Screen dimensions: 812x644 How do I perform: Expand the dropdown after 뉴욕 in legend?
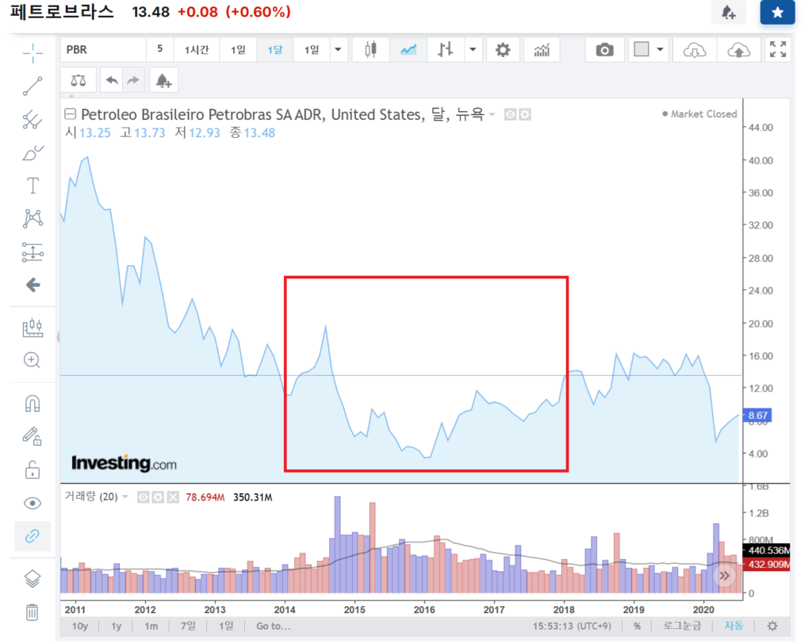point(492,114)
